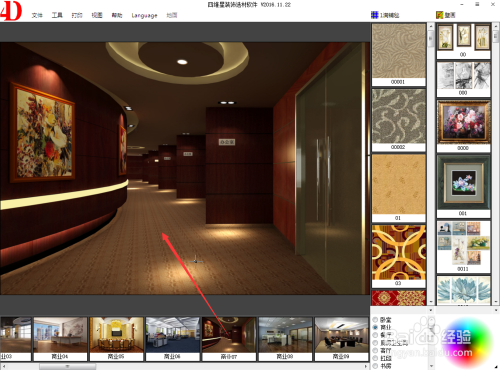Click the floral painting on the curved wall

point(42,132)
